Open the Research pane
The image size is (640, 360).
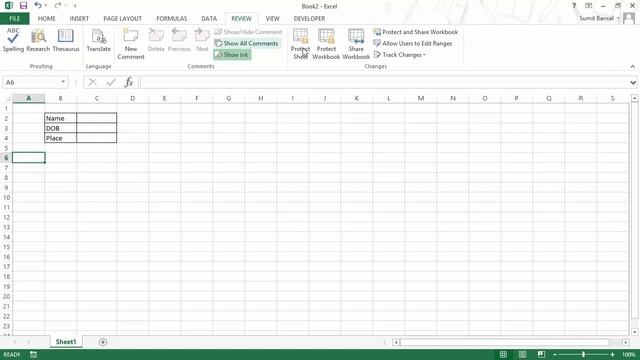(38, 40)
